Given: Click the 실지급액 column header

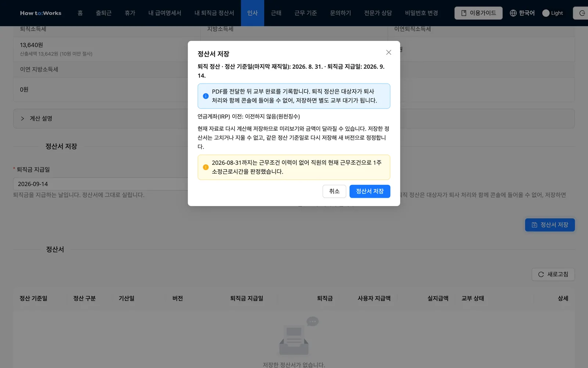Looking at the screenshot, I should [438, 298].
